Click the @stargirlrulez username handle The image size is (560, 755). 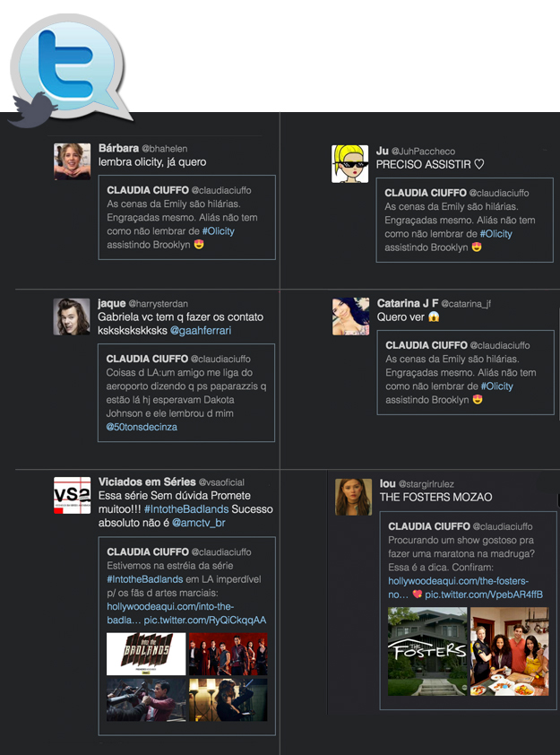[433, 483]
